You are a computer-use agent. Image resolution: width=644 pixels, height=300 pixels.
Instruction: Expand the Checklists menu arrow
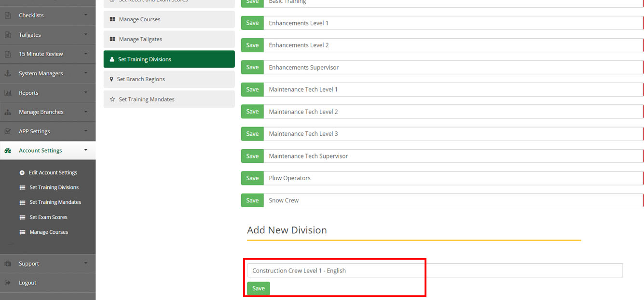coord(86,15)
